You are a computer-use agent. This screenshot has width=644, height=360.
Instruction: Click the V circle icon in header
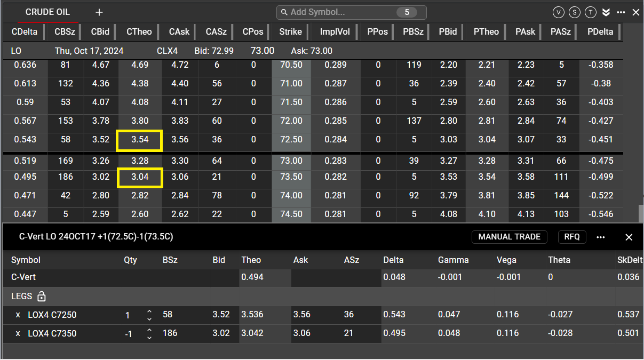click(559, 12)
